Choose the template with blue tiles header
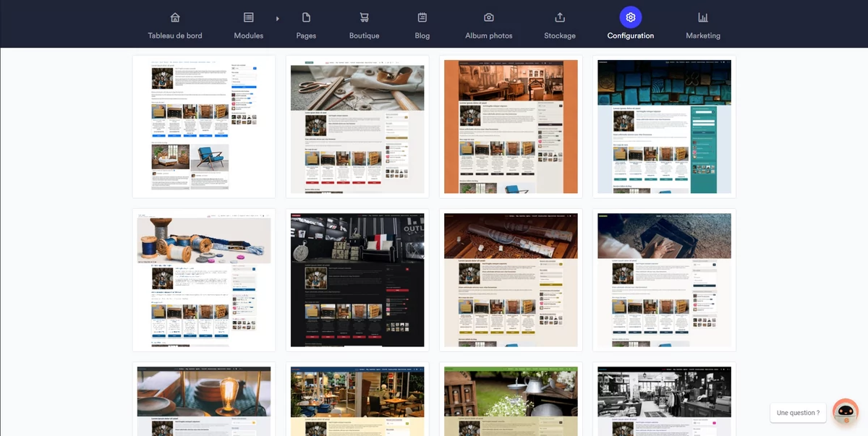This screenshot has height=436, width=868. [664, 127]
